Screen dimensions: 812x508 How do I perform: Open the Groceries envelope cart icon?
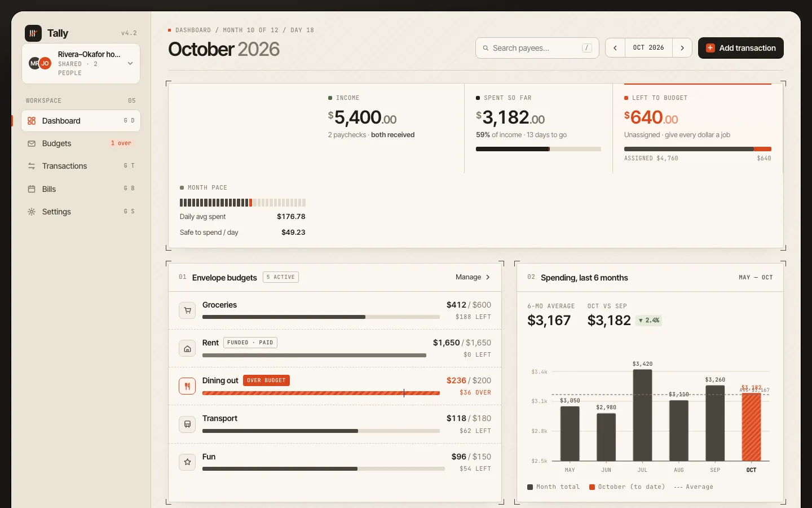click(187, 310)
